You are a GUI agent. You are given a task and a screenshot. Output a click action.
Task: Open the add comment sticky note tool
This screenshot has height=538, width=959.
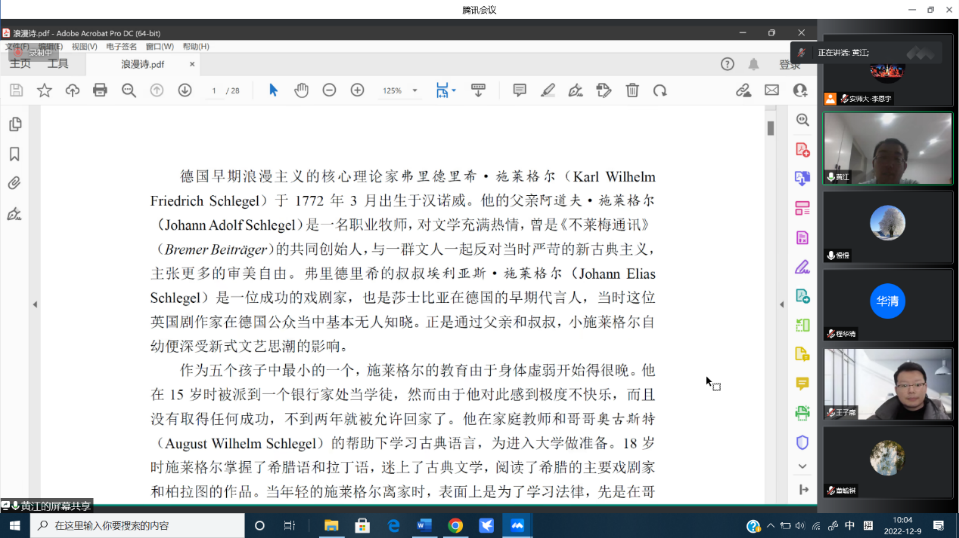[x=519, y=90]
